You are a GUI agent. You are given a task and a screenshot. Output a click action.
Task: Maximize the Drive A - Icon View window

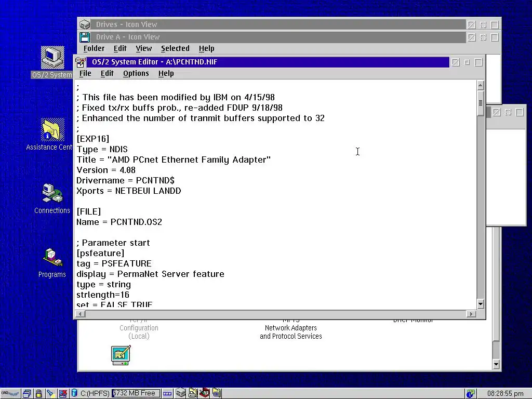click(495, 37)
